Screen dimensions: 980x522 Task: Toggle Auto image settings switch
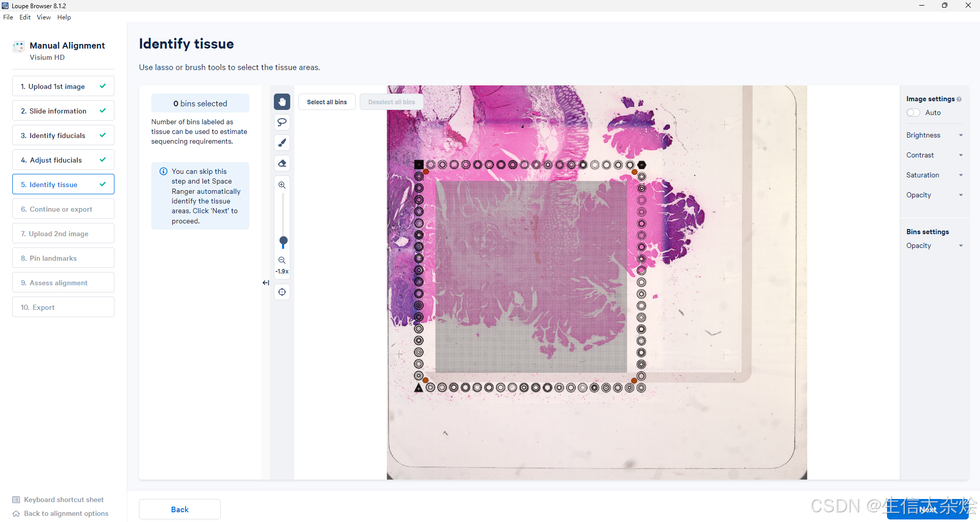tap(913, 112)
